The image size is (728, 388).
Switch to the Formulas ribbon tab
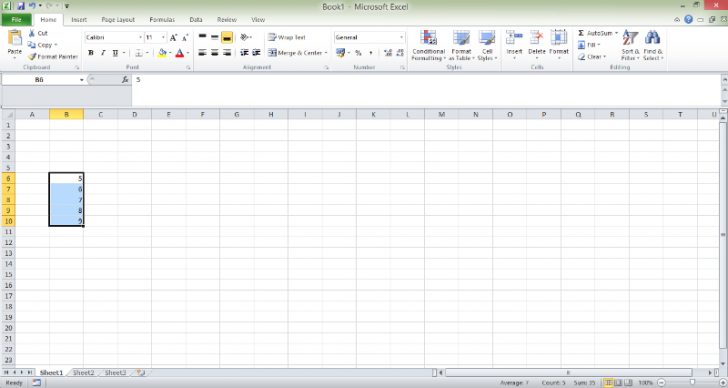(x=162, y=19)
